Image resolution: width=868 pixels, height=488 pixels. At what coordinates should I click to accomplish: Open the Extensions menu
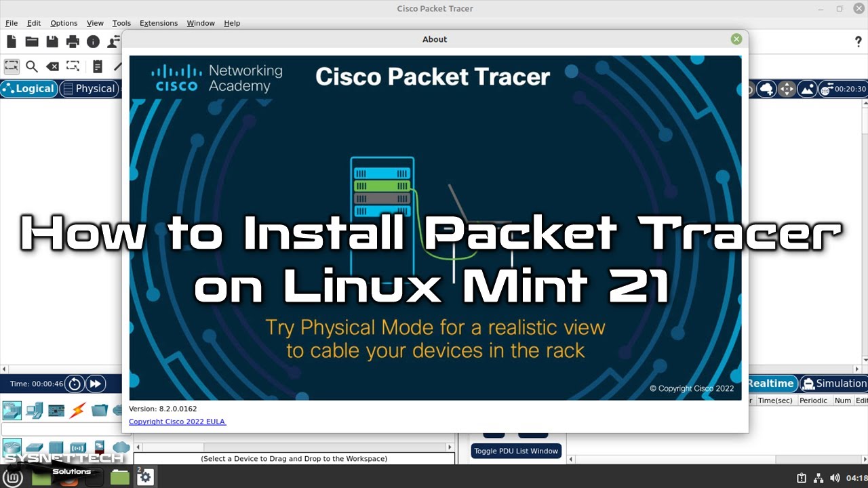(x=159, y=23)
